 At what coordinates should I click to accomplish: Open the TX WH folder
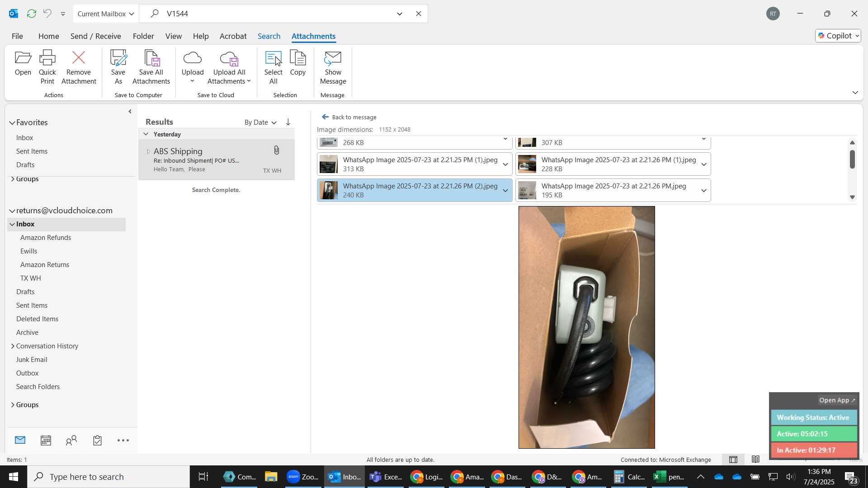coord(30,278)
